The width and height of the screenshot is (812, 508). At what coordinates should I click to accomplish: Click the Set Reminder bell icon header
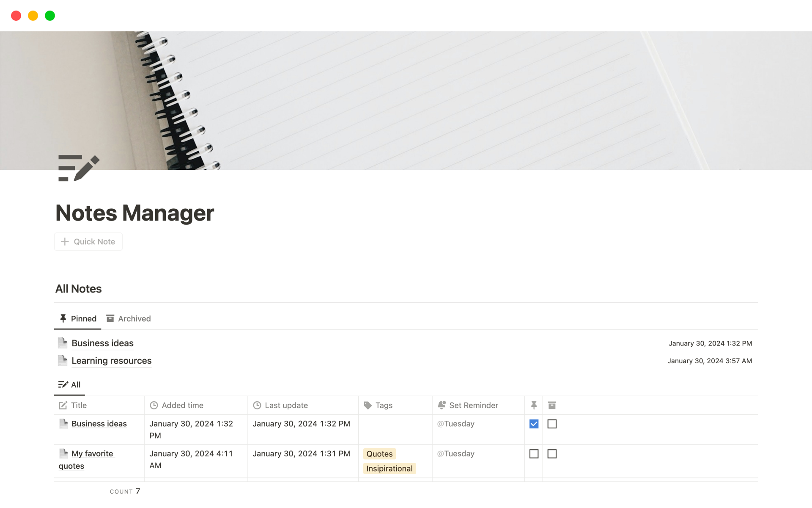(x=442, y=405)
